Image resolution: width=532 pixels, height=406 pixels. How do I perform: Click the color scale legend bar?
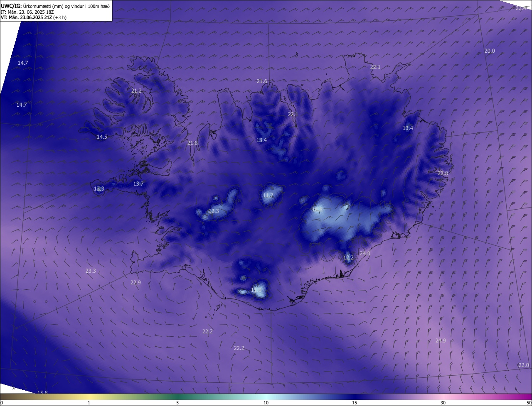pos(266,396)
